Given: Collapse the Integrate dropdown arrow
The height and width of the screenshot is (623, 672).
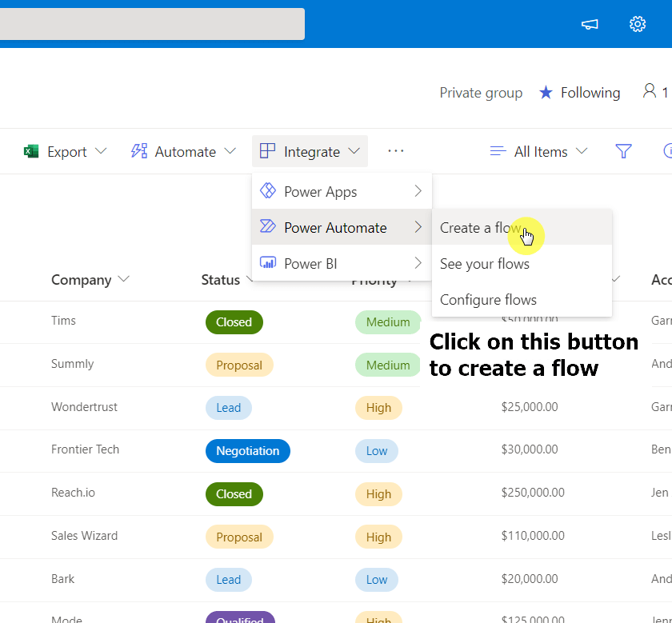Looking at the screenshot, I should [x=354, y=151].
